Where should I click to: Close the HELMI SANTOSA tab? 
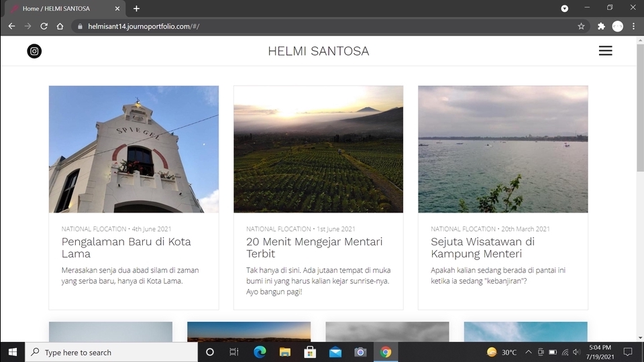click(117, 8)
